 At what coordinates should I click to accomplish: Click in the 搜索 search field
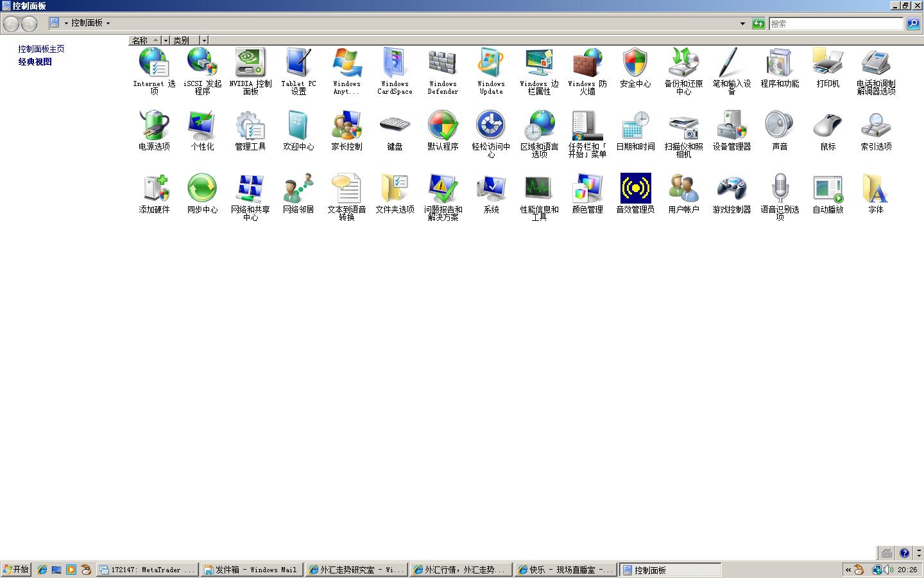tap(835, 24)
